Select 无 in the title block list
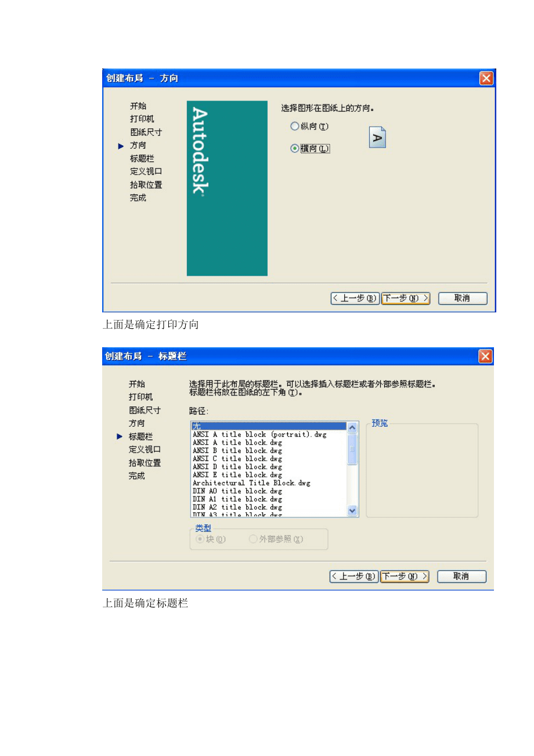This screenshot has width=534, height=756. 269,426
